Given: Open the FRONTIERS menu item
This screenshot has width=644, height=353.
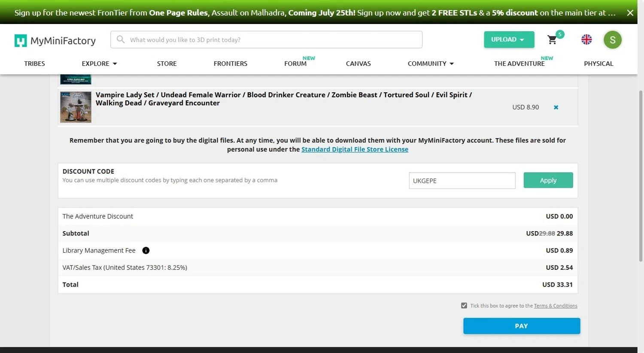Looking at the screenshot, I should pos(231,63).
